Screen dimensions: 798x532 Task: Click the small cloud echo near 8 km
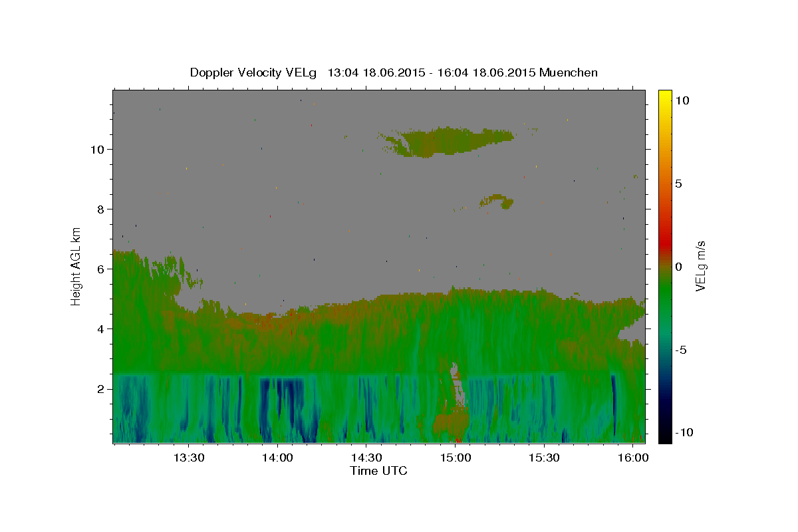pyautogui.click(x=499, y=201)
